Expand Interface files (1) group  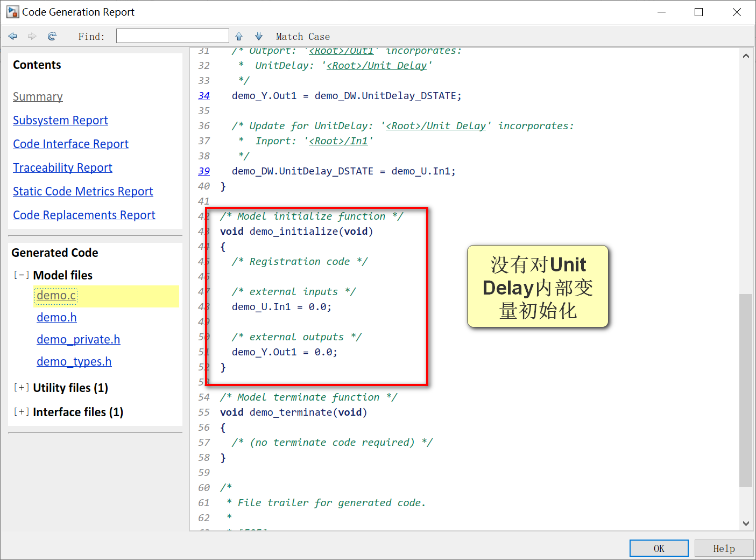tap(22, 412)
